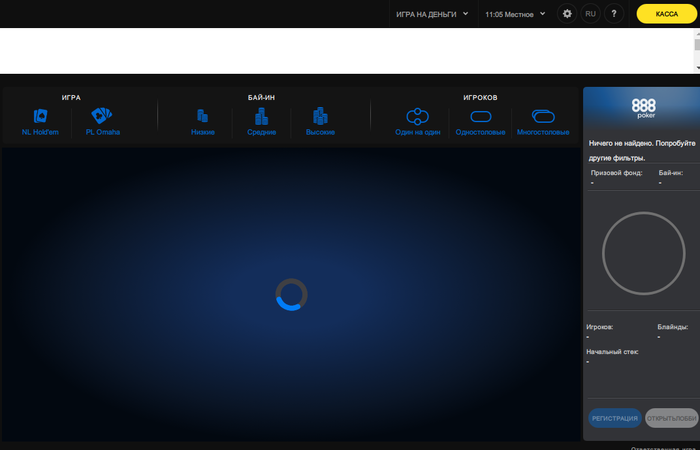Viewport: 700px width, 450px height.
Task: Click the Ничего не найдено message
Action: tap(642, 150)
